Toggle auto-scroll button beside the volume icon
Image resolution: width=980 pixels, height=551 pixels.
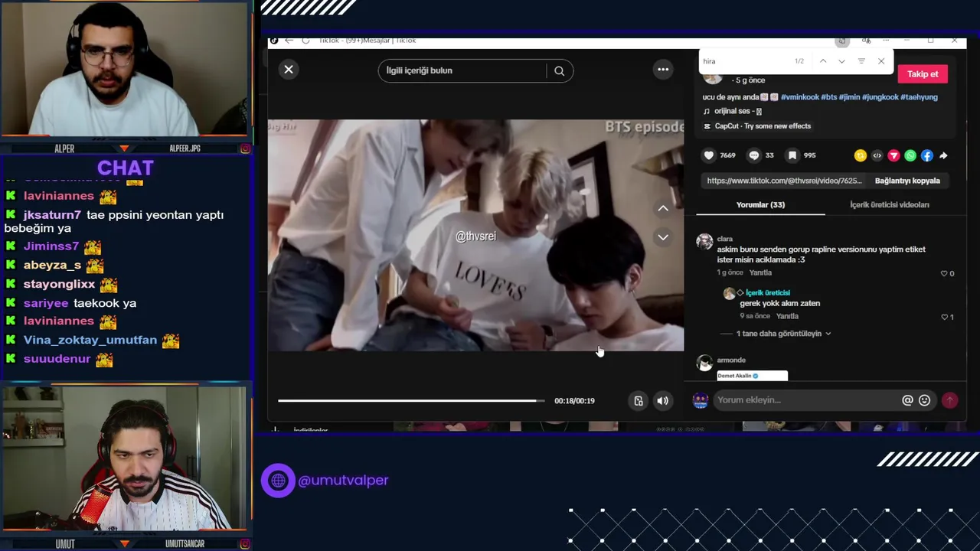click(x=639, y=401)
